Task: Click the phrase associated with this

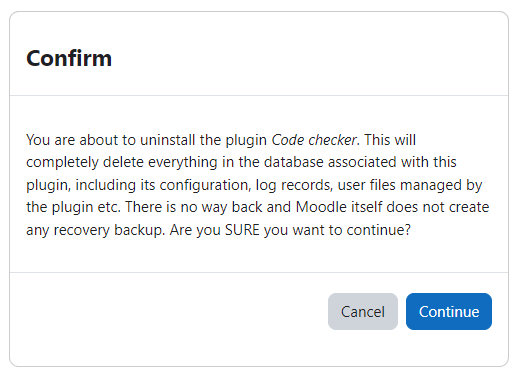Action: tap(392, 162)
